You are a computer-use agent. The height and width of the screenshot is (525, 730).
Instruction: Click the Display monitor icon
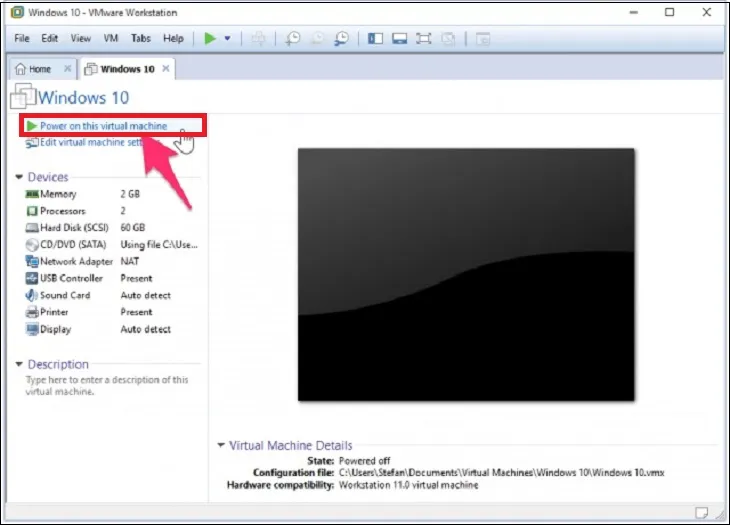pos(32,330)
